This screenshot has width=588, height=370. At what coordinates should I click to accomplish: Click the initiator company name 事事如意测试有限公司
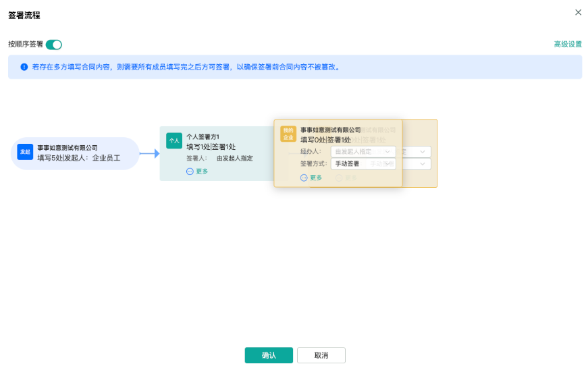(68, 148)
